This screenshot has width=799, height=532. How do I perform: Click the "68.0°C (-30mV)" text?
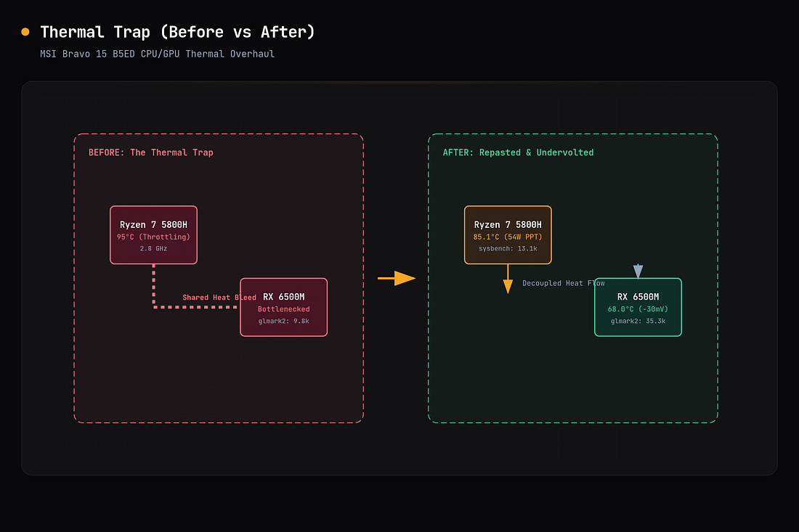[638, 309]
